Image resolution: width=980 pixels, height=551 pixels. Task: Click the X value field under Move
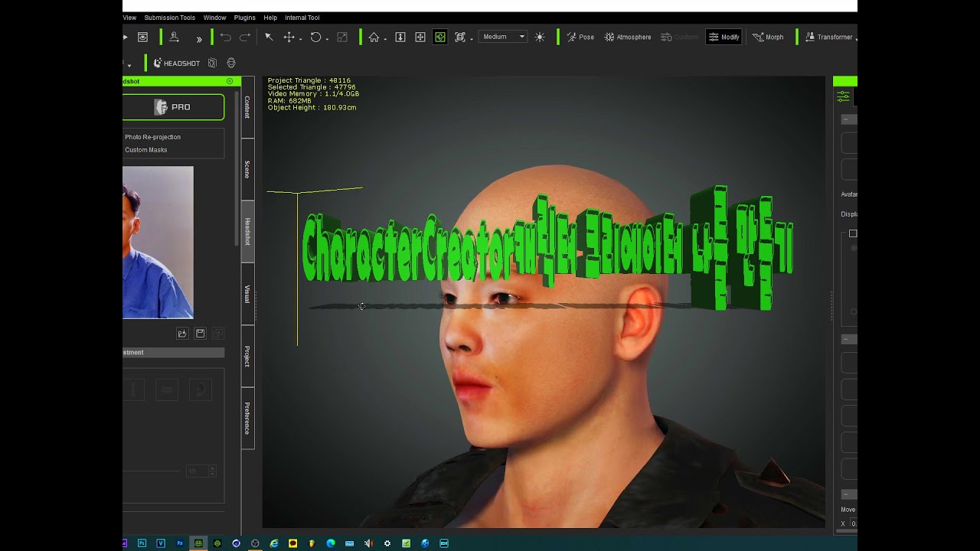pos(854,523)
